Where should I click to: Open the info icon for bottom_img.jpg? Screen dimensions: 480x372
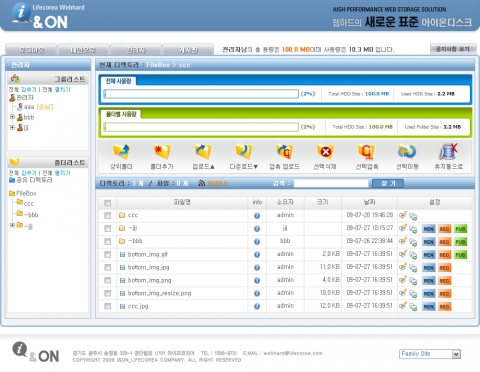click(x=257, y=267)
